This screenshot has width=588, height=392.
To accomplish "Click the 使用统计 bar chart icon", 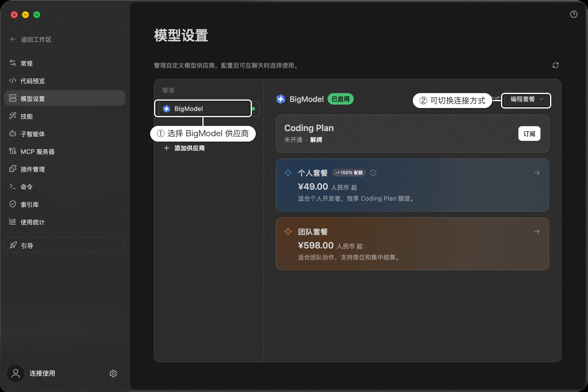I will point(13,222).
